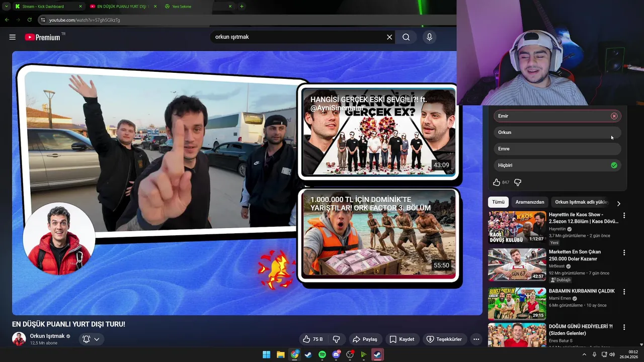The image size is (644, 362).
Task: Reload the current page
Action: 30,20
